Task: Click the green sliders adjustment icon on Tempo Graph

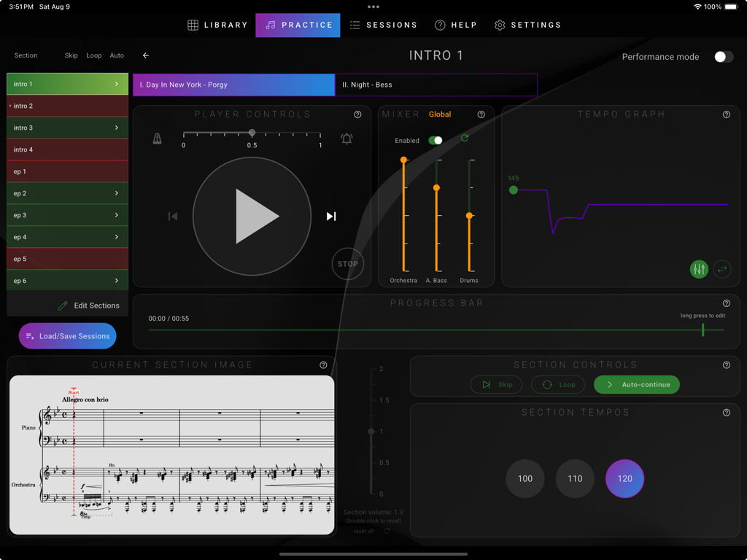Action: coord(698,269)
